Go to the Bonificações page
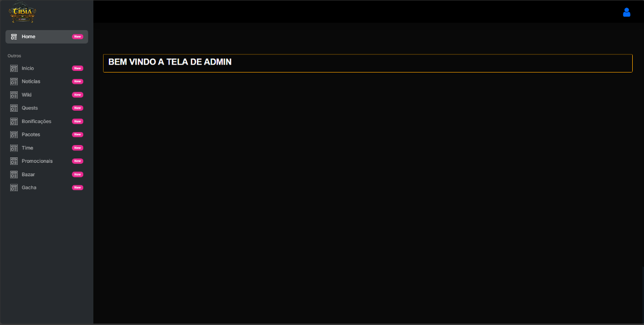 36,121
